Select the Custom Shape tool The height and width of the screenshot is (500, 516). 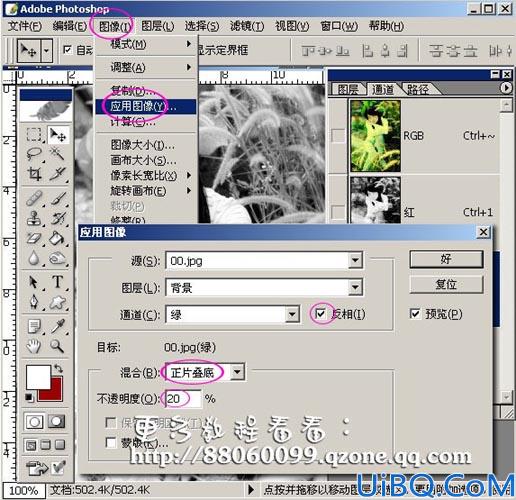click(x=57, y=302)
